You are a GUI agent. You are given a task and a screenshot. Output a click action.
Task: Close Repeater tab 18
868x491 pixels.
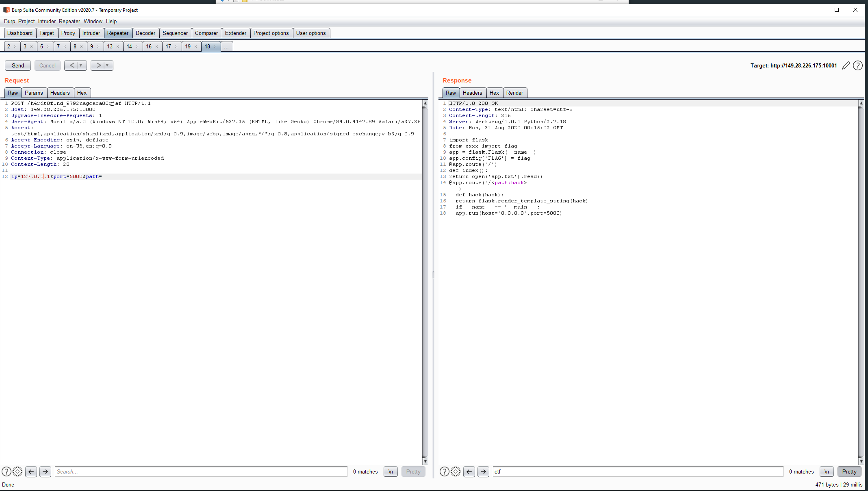pyautogui.click(x=215, y=47)
